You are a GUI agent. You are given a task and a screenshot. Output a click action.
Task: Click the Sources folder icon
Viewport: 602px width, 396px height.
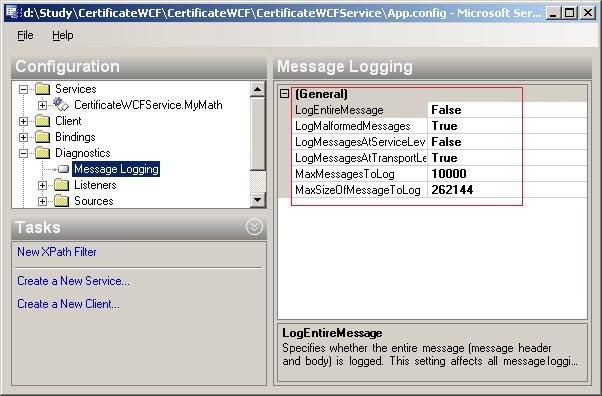tap(61, 201)
